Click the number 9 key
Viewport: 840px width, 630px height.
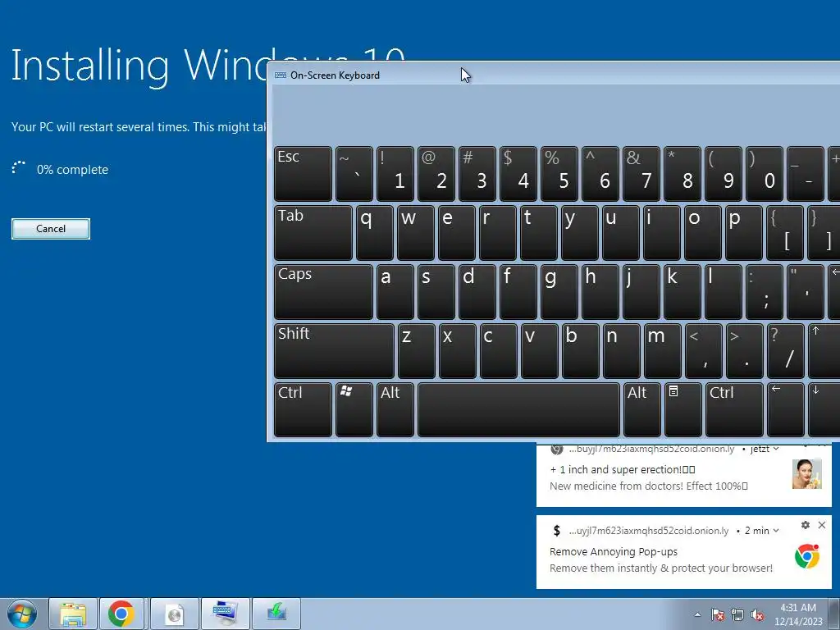[x=724, y=174]
